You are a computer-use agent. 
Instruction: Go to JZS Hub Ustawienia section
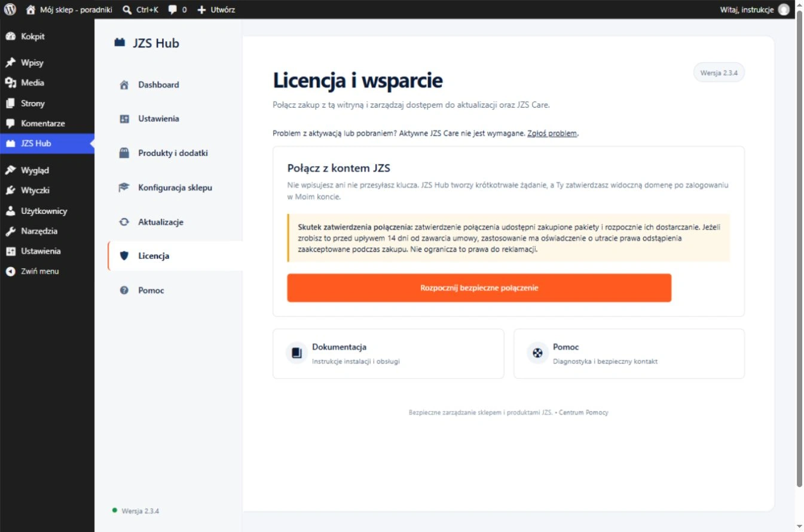(175, 119)
